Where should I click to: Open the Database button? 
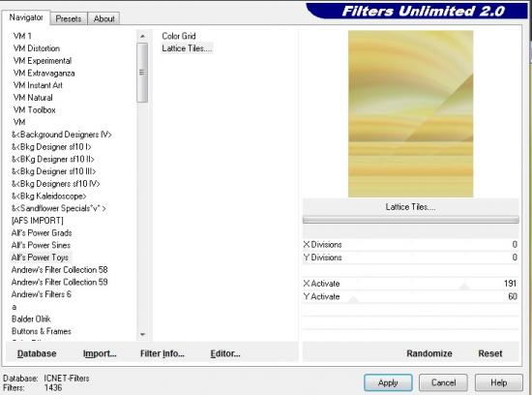37,353
